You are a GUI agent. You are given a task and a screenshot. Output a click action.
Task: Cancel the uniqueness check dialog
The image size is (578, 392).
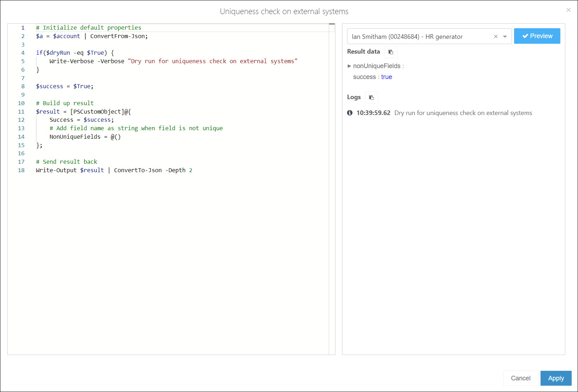tap(520, 378)
